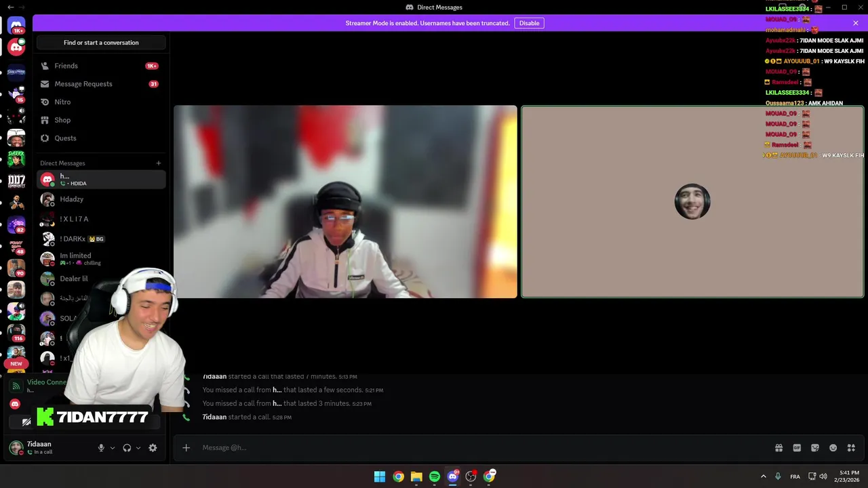Open the server with the 116 unread badge
Viewport: 868px width, 488px height.
(16, 333)
